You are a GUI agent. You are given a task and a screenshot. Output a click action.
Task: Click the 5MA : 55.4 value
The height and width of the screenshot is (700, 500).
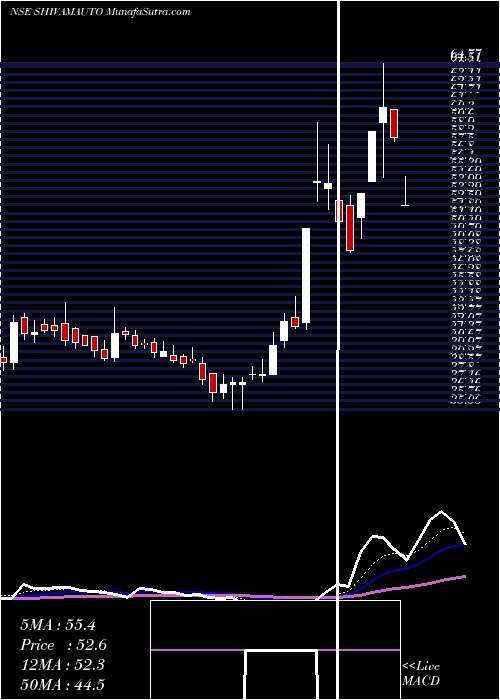pos(58,625)
